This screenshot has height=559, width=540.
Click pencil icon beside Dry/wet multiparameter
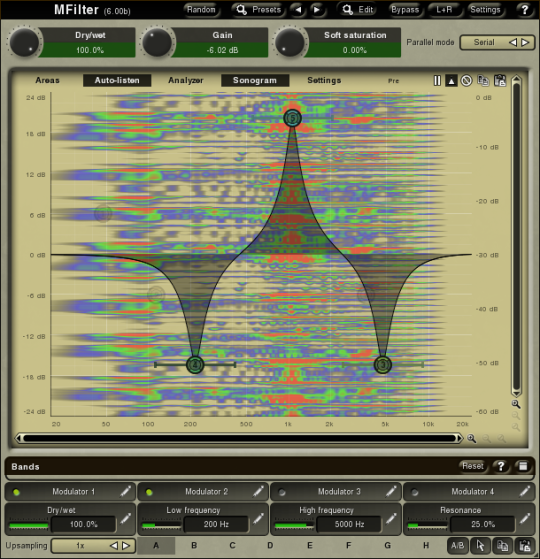tap(125, 519)
